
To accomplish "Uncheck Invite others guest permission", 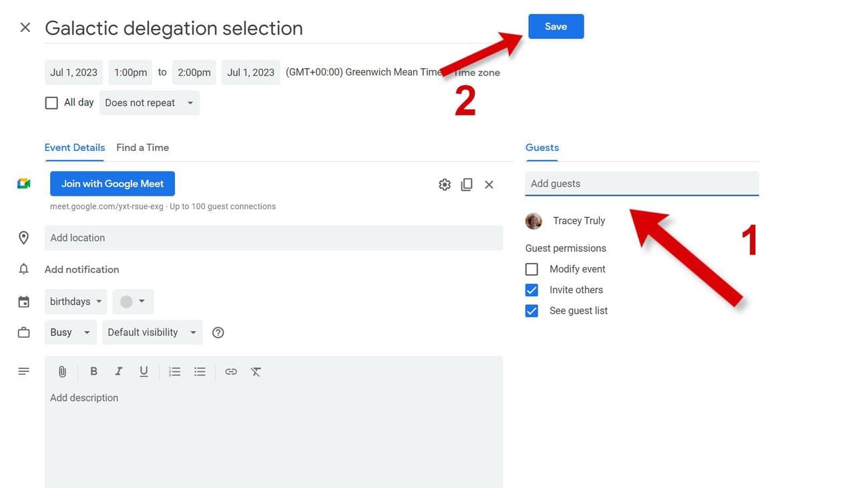I will pos(531,290).
